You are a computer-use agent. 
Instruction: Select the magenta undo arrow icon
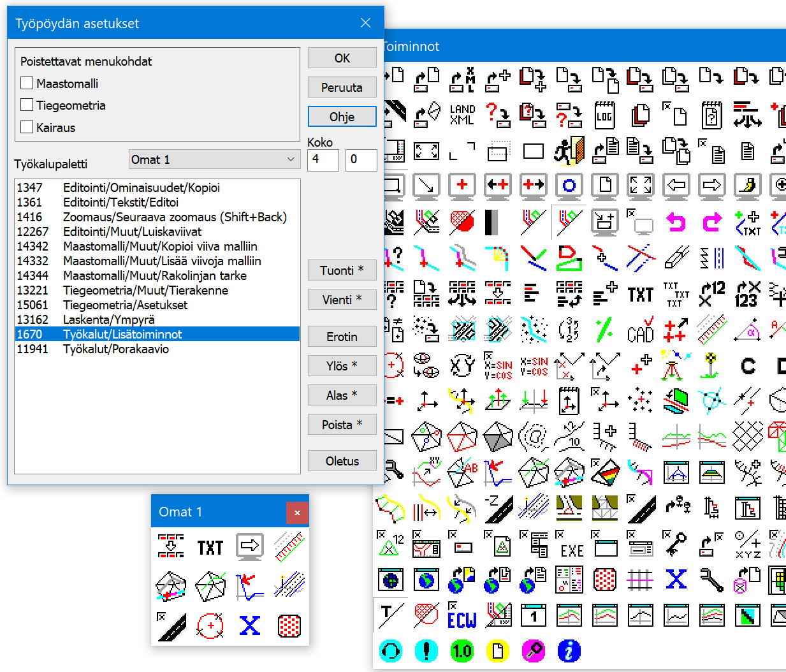click(676, 223)
